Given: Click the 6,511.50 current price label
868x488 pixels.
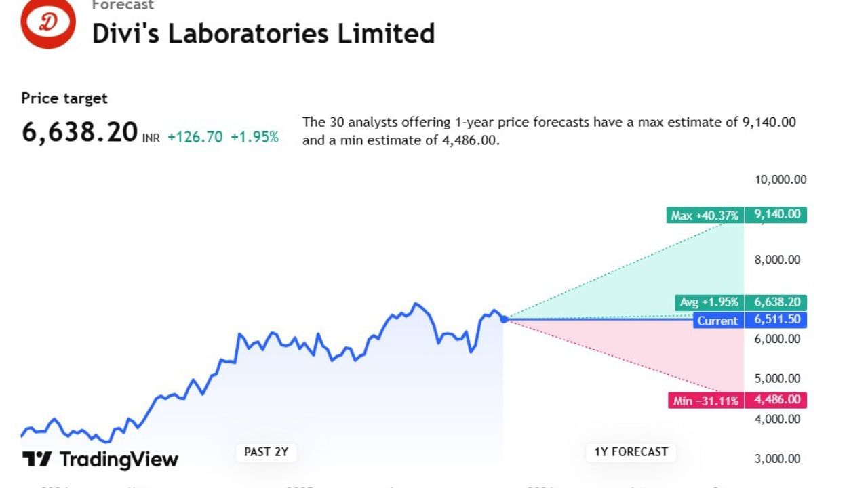Looking at the screenshot, I should [776, 320].
